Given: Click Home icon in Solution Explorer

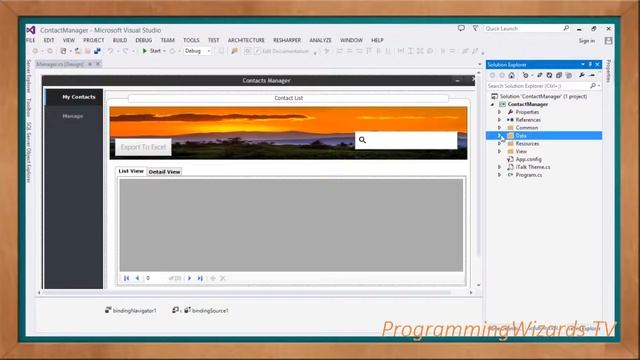Looking at the screenshot, I should click(x=511, y=75).
